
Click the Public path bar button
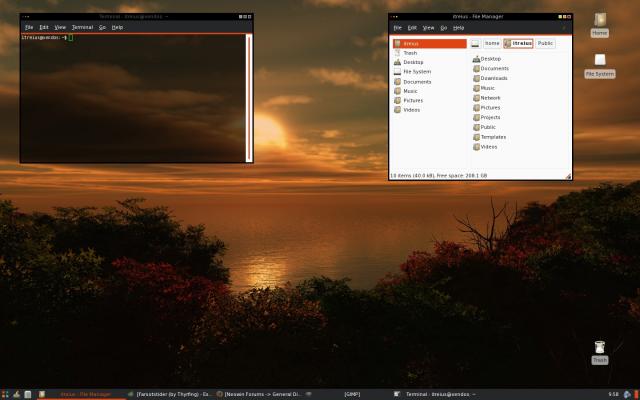(545, 43)
